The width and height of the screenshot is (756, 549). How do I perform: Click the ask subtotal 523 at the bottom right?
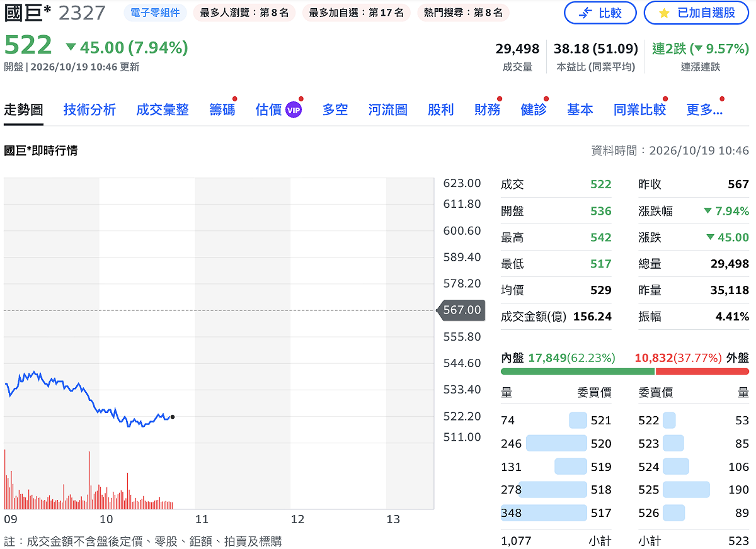point(738,541)
